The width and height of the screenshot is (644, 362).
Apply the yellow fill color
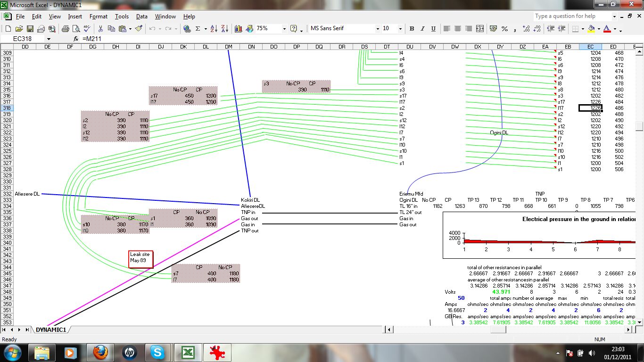591,29
